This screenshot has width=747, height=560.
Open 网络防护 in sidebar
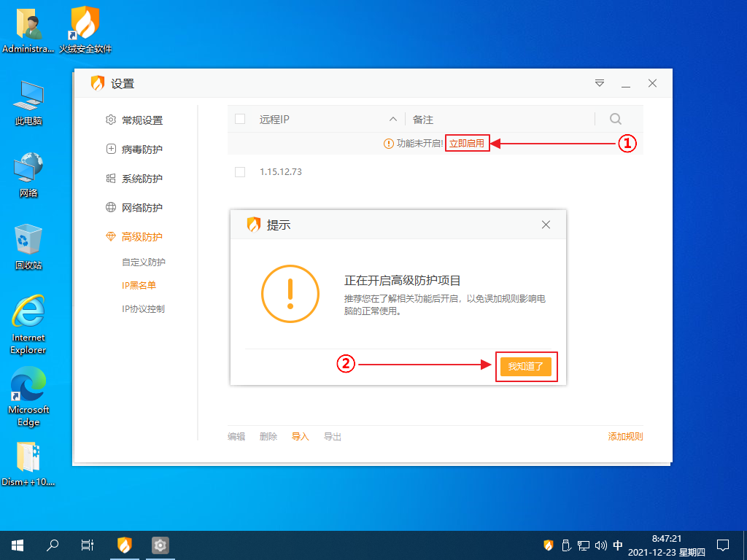(x=134, y=208)
